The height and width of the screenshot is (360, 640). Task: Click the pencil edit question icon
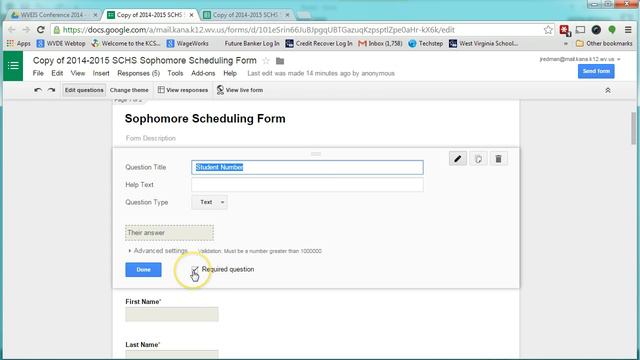[458, 159]
